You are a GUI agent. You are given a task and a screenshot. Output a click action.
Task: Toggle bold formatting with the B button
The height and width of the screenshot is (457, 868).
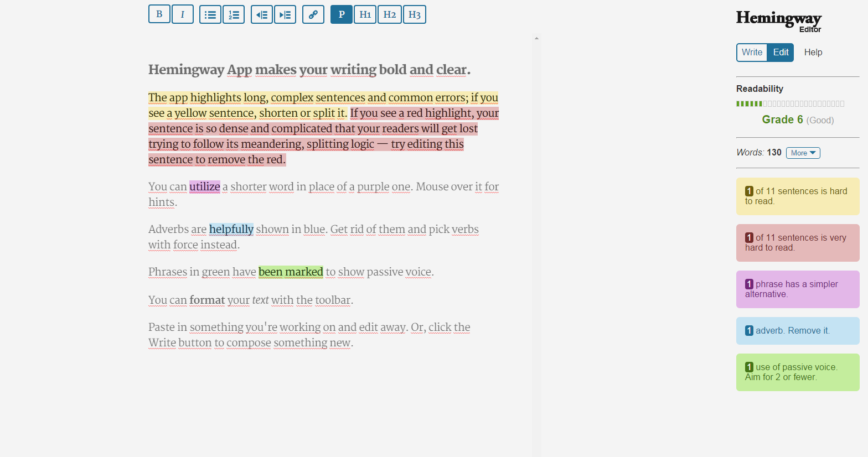(x=159, y=14)
